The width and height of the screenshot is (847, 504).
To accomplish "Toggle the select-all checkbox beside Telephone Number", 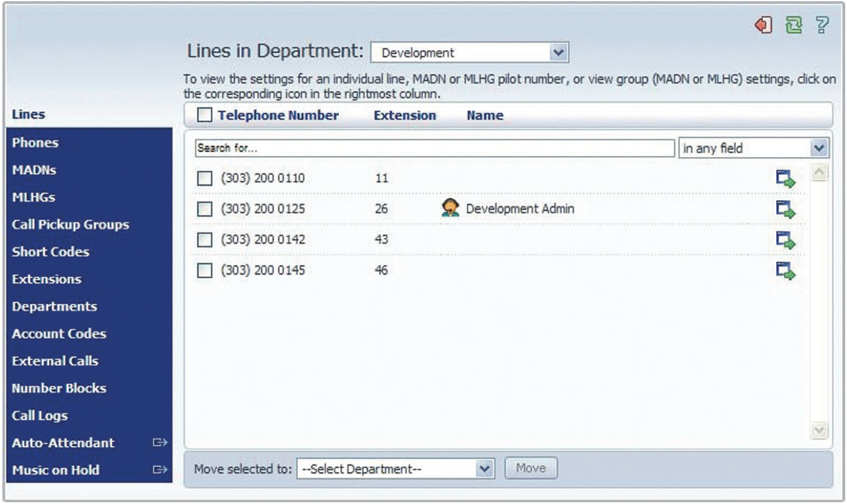I will (205, 115).
